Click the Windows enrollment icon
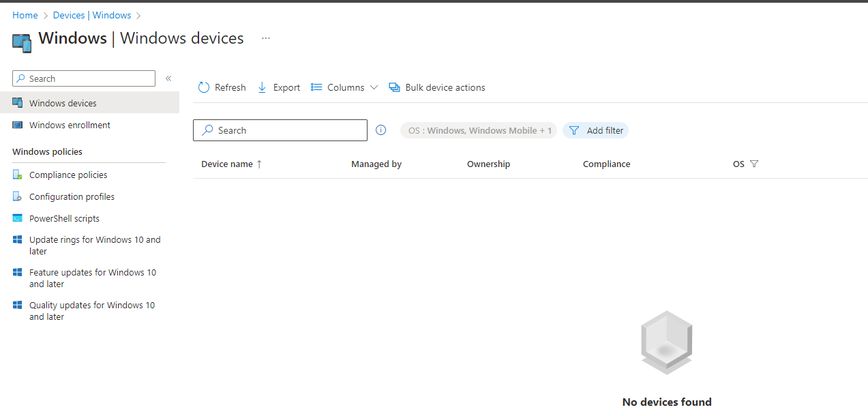The height and width of the screenshot is (416, 868). coord(17,125)
